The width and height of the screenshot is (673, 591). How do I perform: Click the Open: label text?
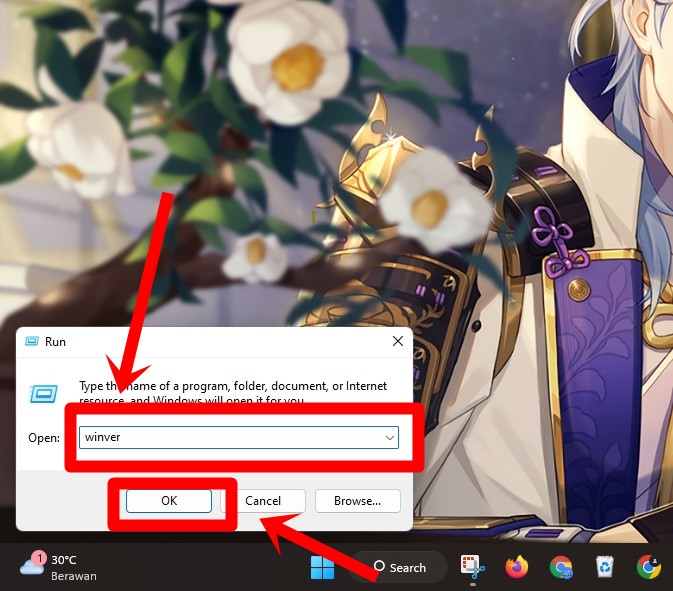(x=44, y=438)
